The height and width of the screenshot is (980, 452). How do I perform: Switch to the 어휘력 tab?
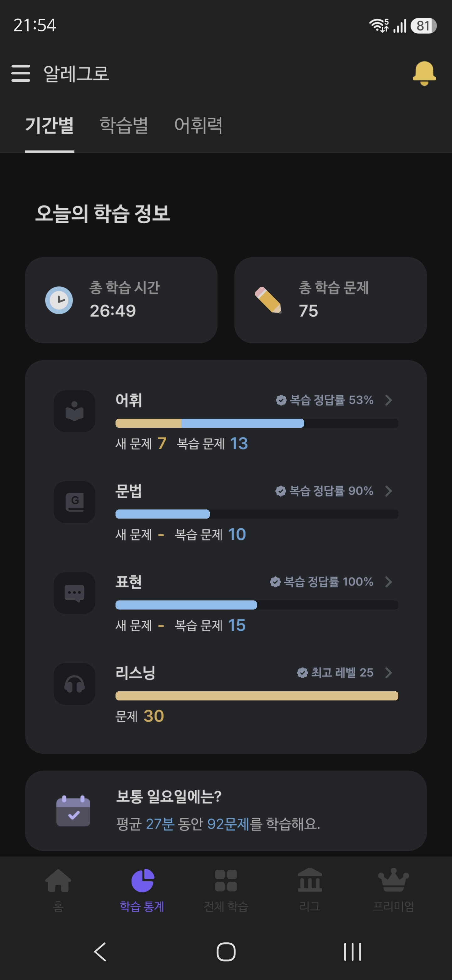tap(198, 125)
